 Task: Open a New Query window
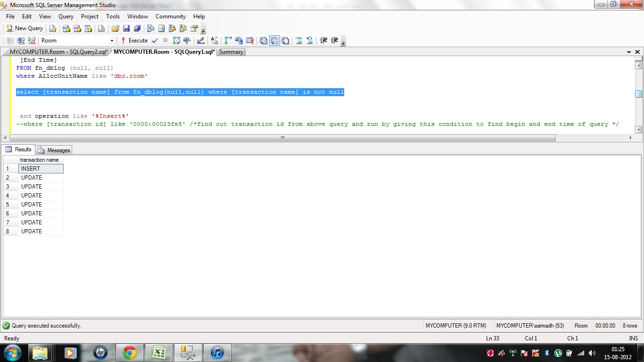pyautogui.click(x=24, y=28)
